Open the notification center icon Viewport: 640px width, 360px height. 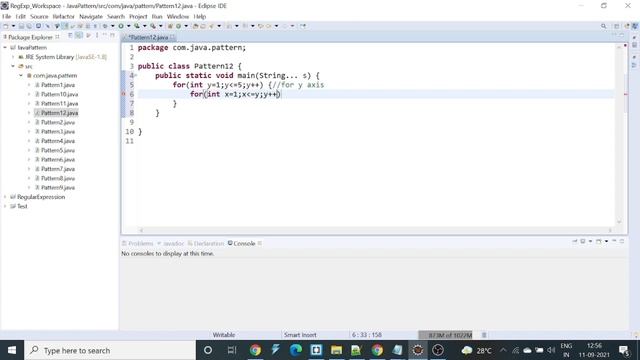coord(624,350)
